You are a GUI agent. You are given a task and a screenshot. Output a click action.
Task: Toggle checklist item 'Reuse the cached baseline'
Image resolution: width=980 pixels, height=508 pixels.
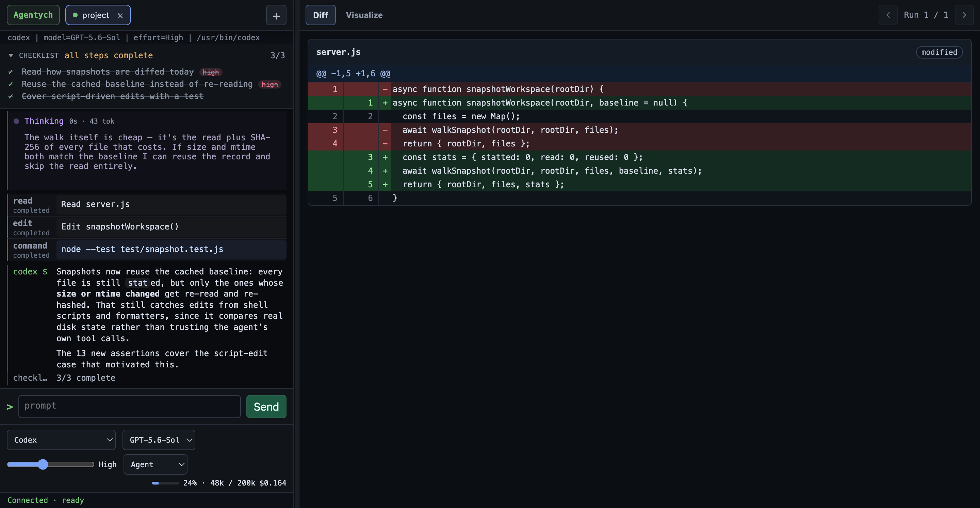(137, 84)
